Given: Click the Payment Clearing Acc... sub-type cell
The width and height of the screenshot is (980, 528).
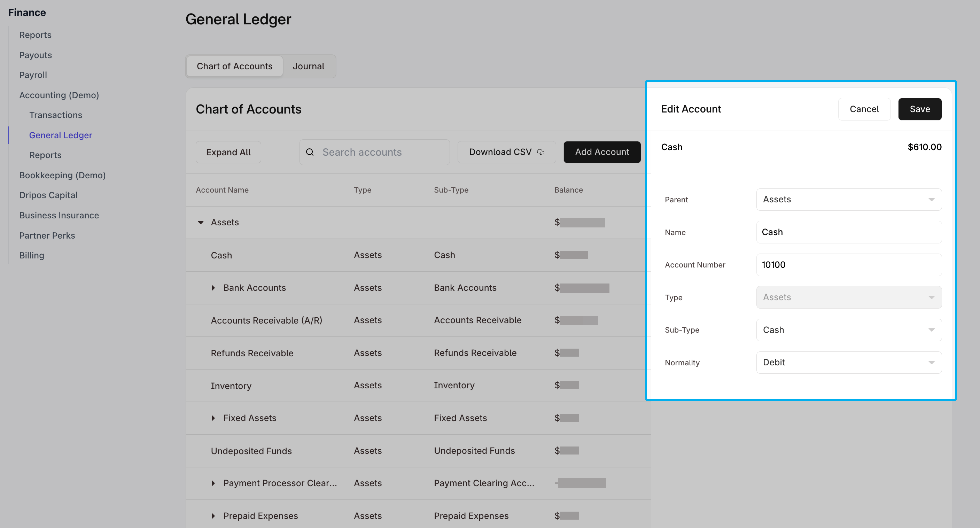Looking at the screenshot, I should (x=484, y=483).
